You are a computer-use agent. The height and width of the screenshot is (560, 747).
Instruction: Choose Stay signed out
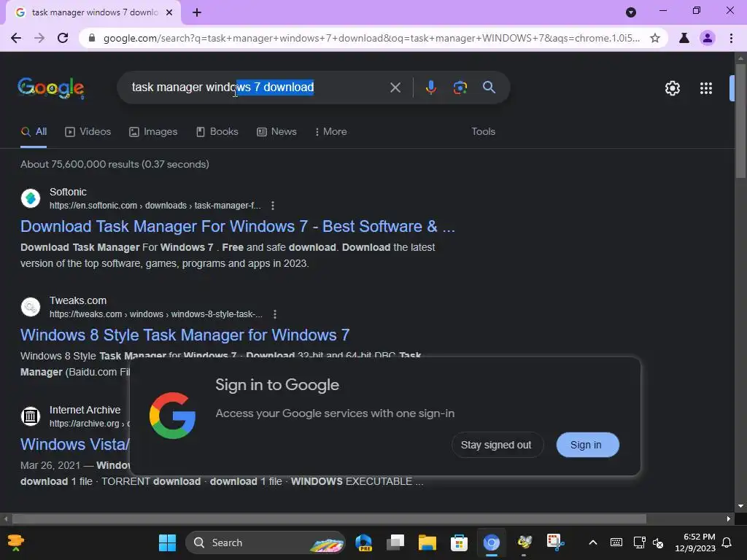[x=497, y=445]
